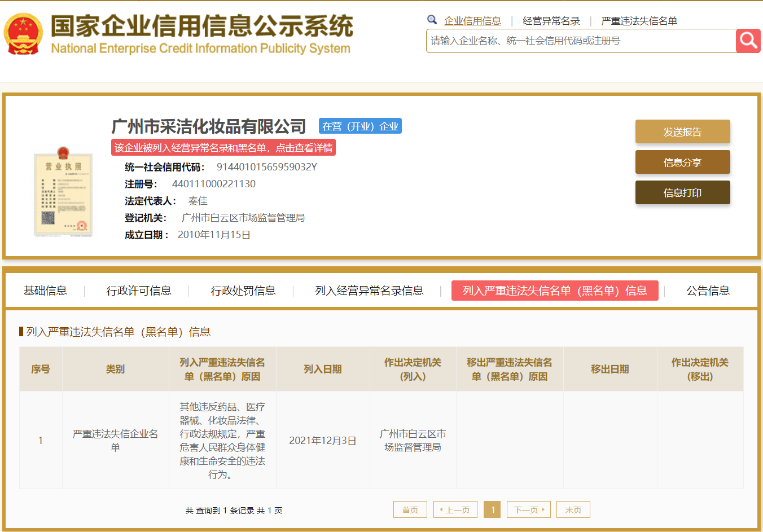The width and height of the screenshot is (763, 532).
Task: Click the founding date 2010年11月15日
Action: coord(214,235)
